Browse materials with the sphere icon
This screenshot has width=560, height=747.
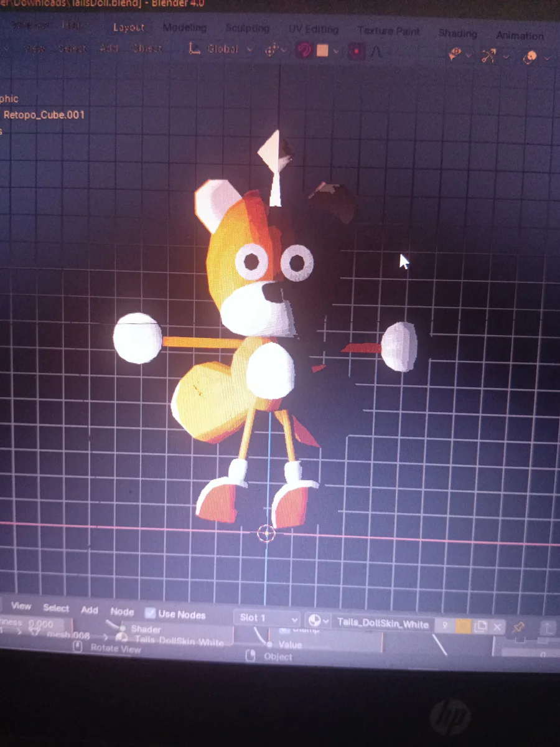click(x=319, y=621)
